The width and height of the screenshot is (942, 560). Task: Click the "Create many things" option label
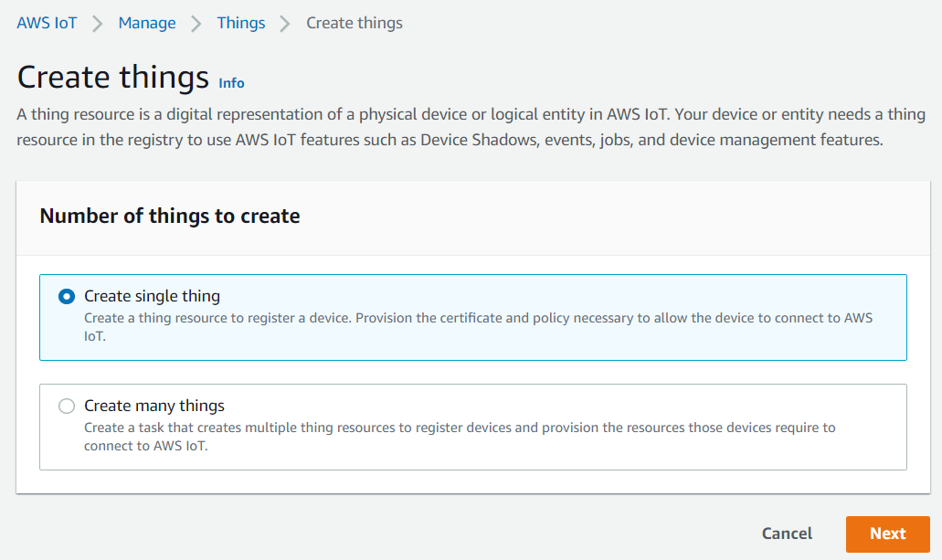(154, 406)
